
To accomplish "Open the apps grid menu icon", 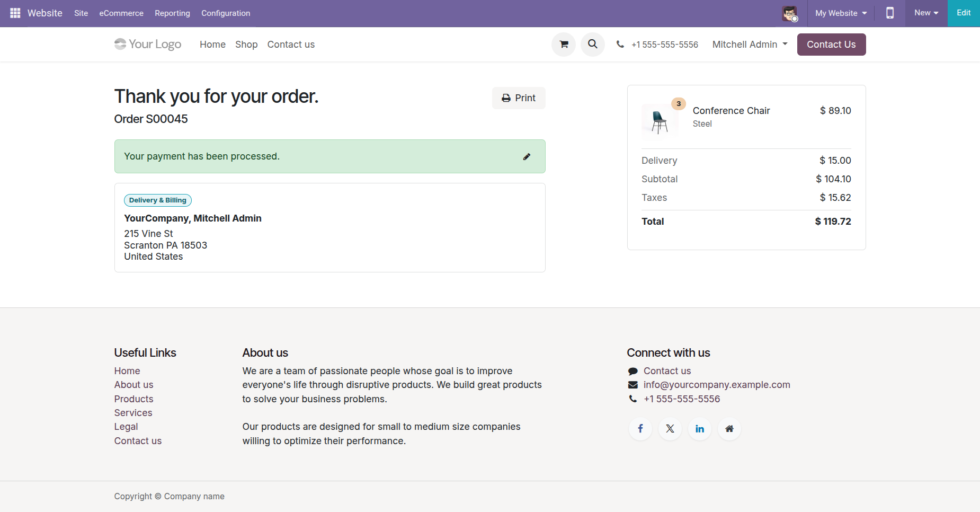I will click(x=15, y=13).
